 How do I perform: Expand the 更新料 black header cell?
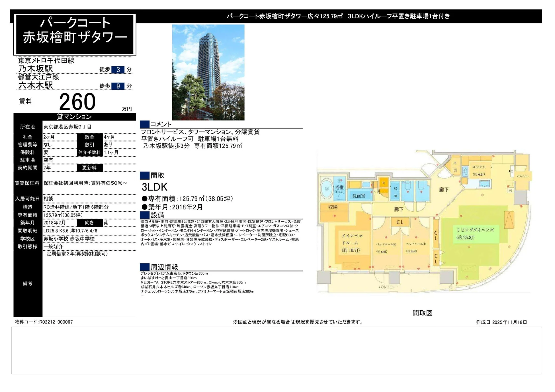(x=89, y=168)
